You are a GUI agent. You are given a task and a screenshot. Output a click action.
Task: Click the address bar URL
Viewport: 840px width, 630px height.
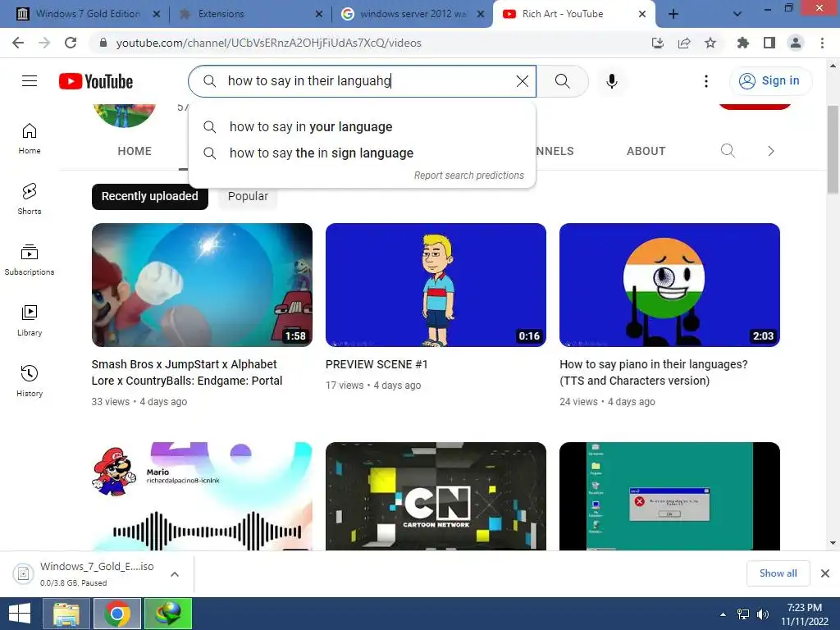(269, 43)
